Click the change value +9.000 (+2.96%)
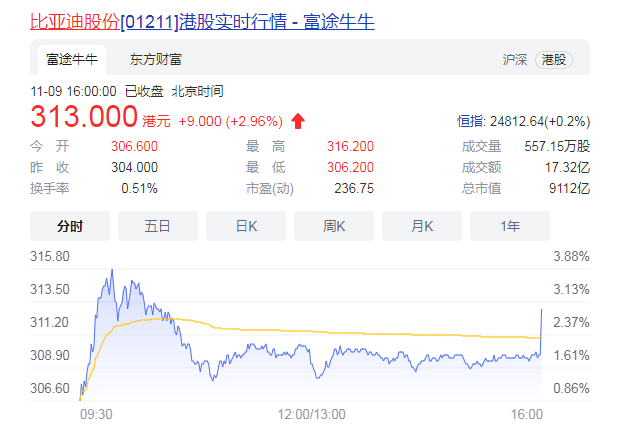This screenshot has height=428, width=625. pyautogui.click(x=230, y=121)
